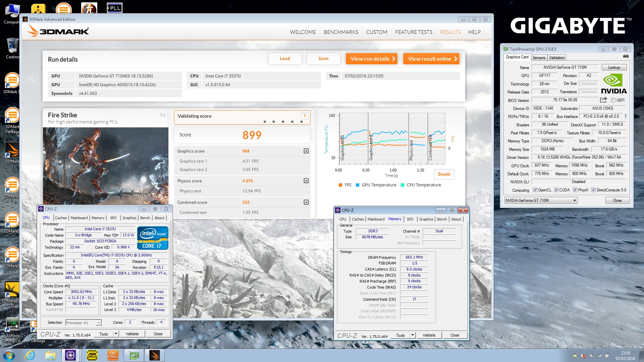Open File Explorer from the taskbar
The image size is (644, 362).
(50, 355)
